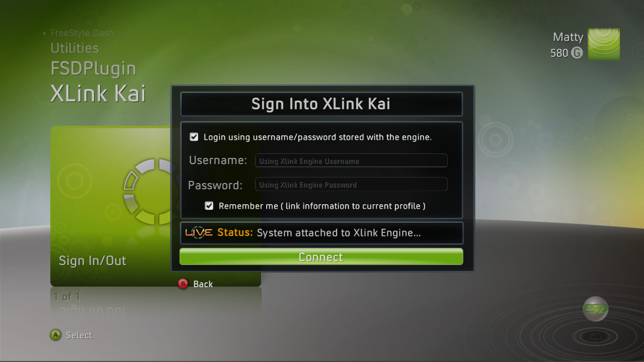Click the Back label text

pyautogui.click(x=203, y=284)
